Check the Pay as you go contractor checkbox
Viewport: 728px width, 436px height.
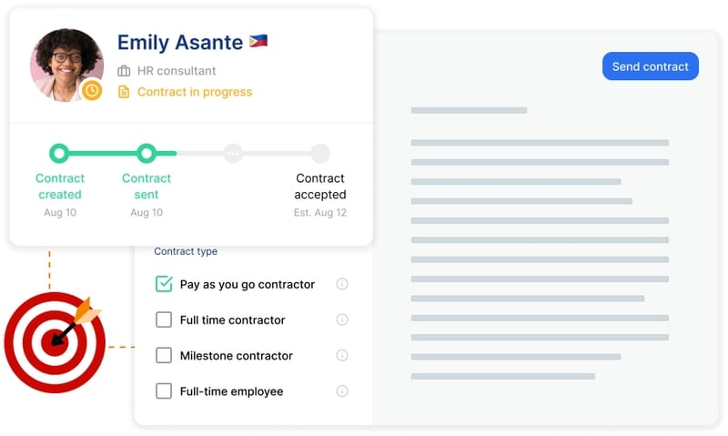(x=164, y=284)
